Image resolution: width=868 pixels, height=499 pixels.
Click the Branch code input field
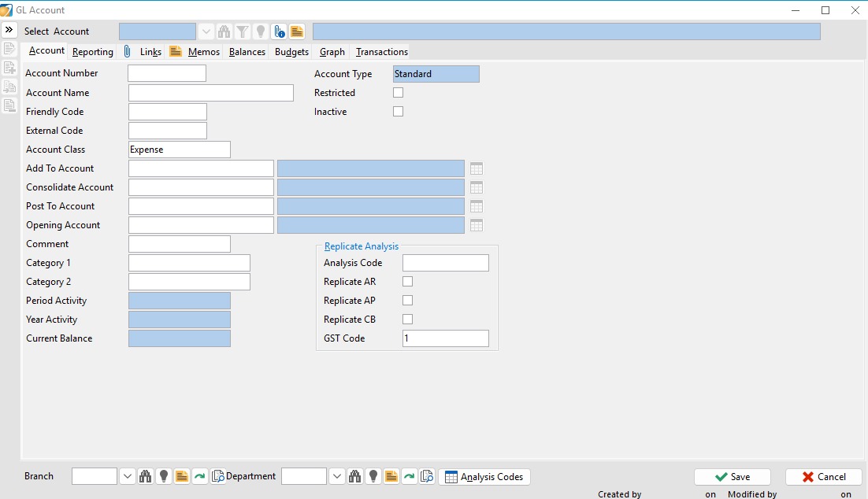[x=95, y=476]
